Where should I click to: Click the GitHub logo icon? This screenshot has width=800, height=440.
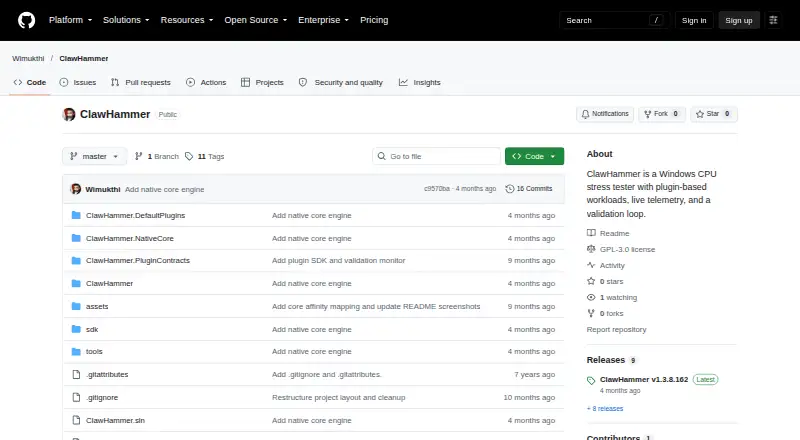[27, 20]
